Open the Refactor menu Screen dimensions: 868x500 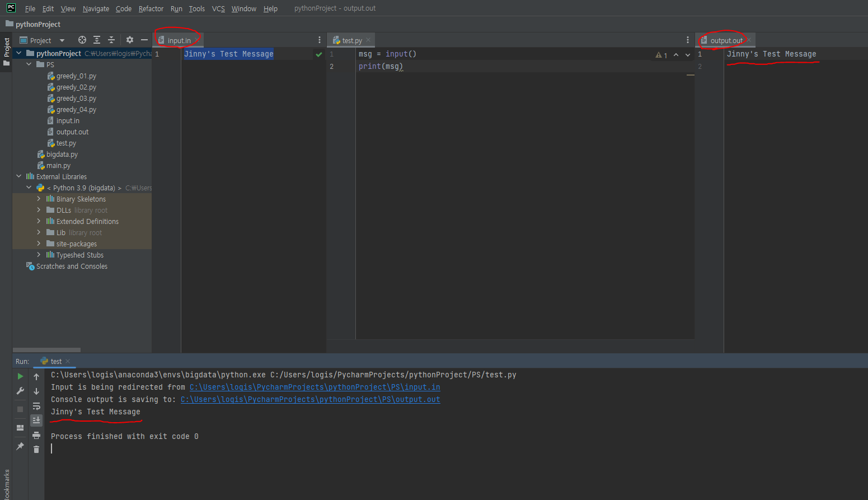151,8
